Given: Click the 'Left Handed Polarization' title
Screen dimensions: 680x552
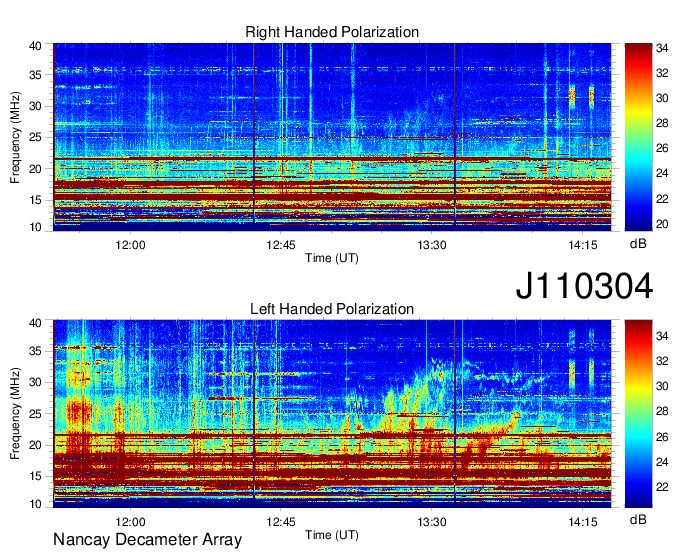Looking at the screenshot, I should [x=332, y=309].
